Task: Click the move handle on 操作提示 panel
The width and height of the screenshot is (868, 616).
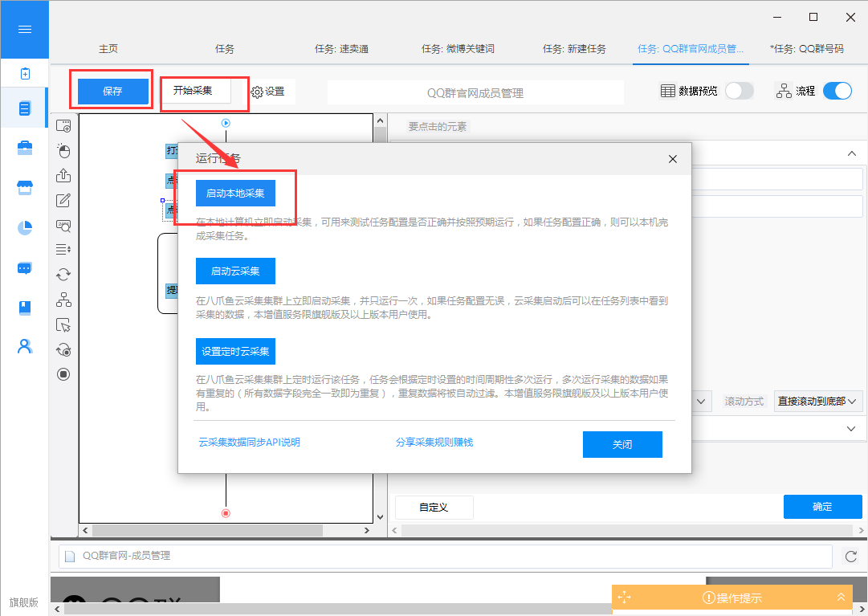Action: 625,598
